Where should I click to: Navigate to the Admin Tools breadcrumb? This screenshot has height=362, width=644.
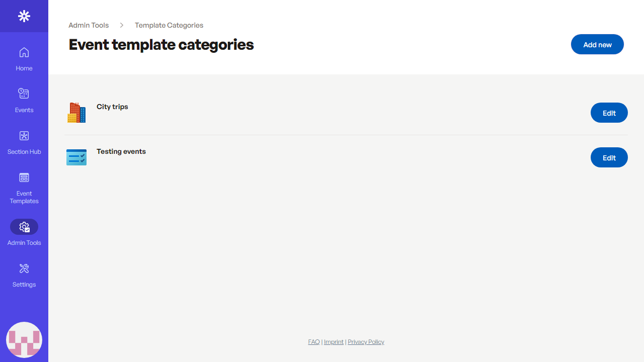(89, 25)
